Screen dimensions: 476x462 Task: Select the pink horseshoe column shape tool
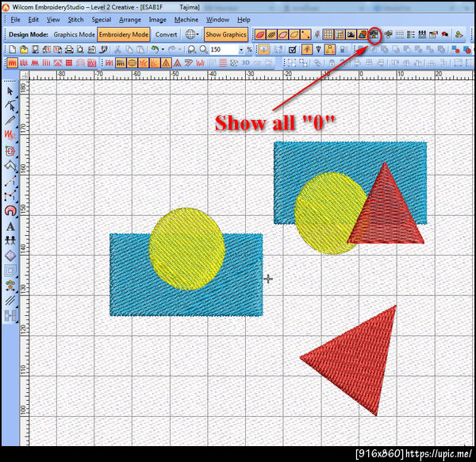coord(10,210)
